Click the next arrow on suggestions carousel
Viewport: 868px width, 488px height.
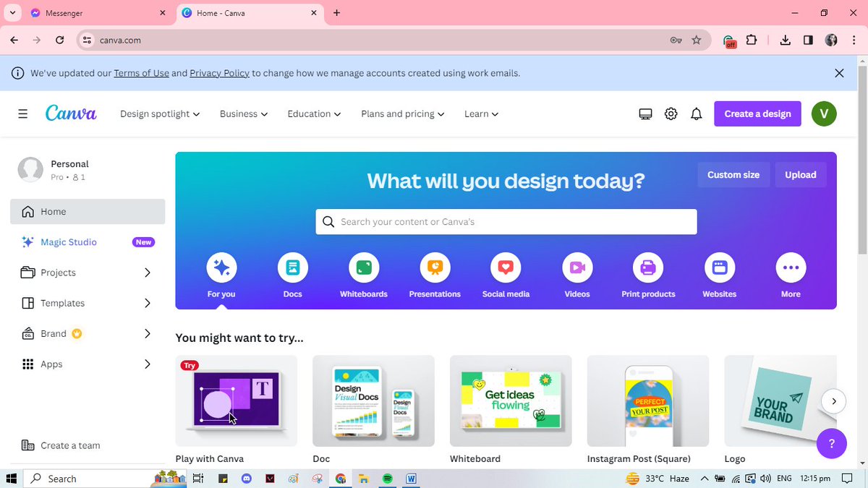(x=834, y=401)
